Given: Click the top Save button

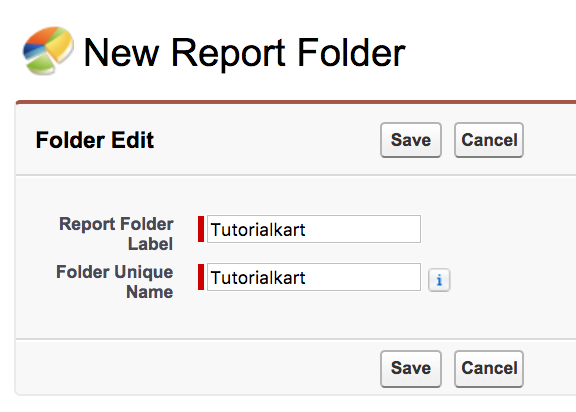Looking at the screenshot, I should click(411, 140).
